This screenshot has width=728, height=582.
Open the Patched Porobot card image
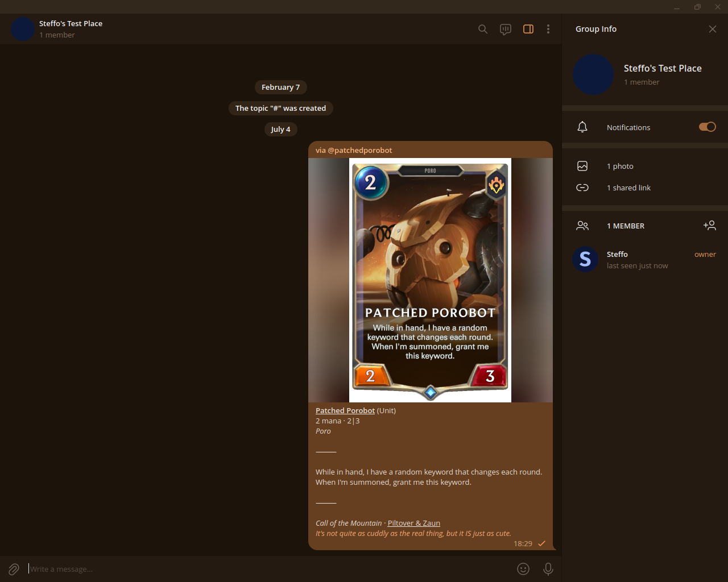(x=431, y=280)
